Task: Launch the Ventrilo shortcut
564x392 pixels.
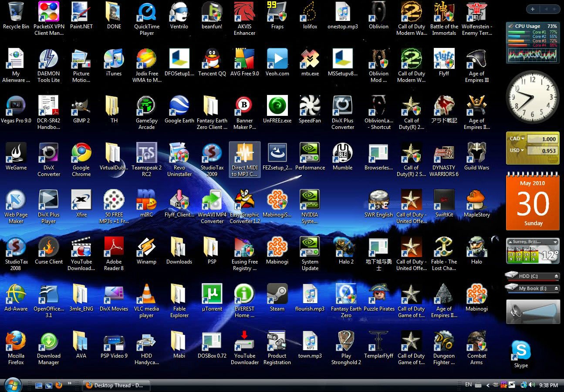Action: pos(179,16)
